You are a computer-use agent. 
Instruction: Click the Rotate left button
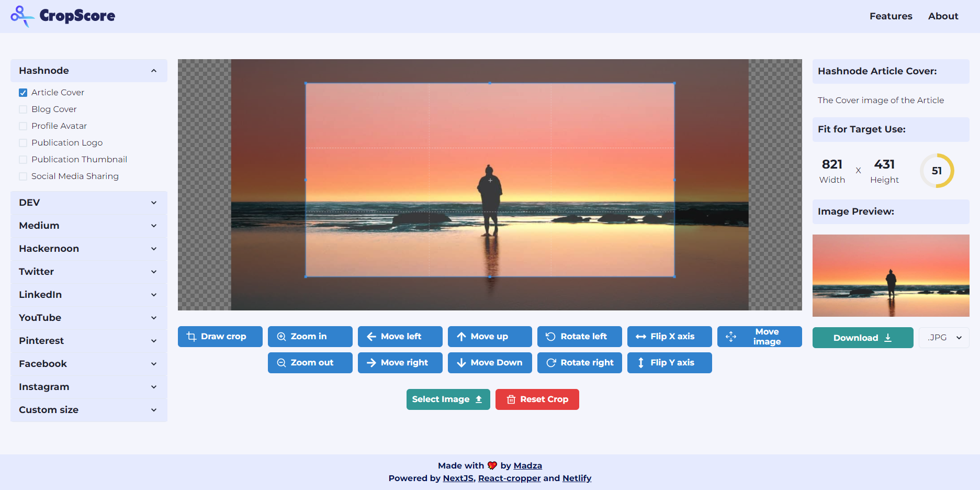pos(579,337)
